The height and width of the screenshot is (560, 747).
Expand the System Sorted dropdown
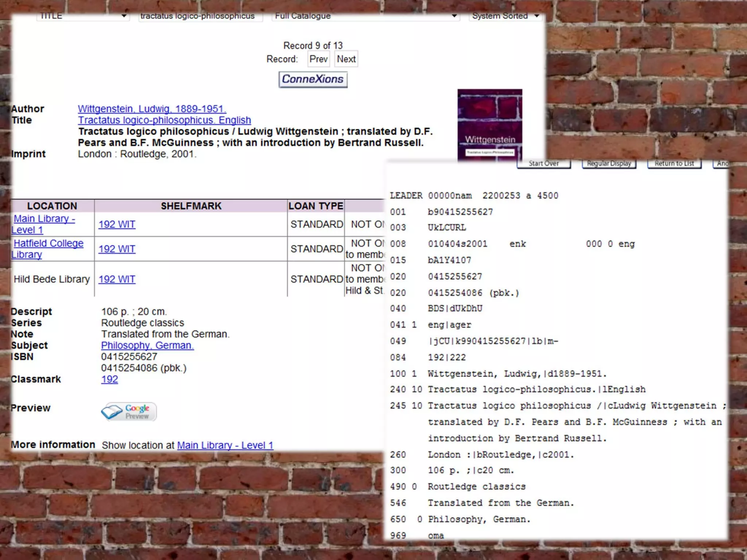(x=505, y=16)
